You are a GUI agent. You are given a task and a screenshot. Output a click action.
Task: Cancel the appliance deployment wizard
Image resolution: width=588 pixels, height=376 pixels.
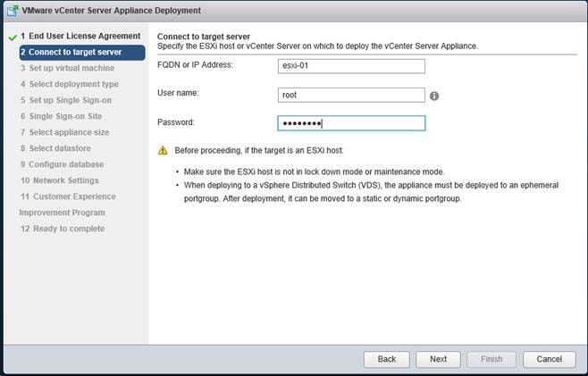549,359
